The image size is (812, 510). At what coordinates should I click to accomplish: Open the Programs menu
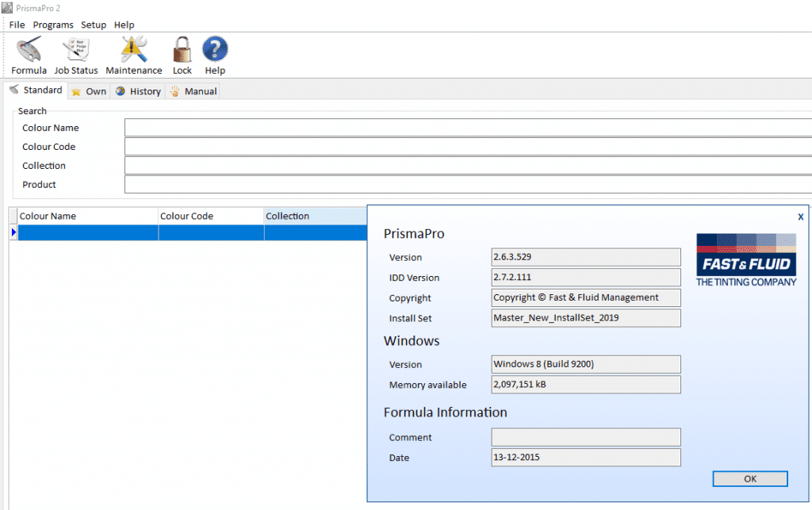click(x=52, y=25)
